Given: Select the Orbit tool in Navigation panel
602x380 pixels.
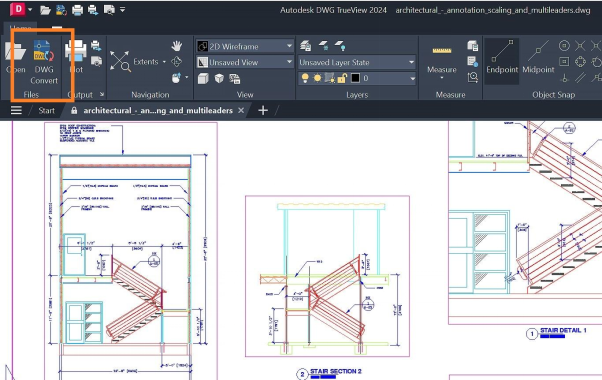Looking at the screenshot, I should click(x=177, y=61).
